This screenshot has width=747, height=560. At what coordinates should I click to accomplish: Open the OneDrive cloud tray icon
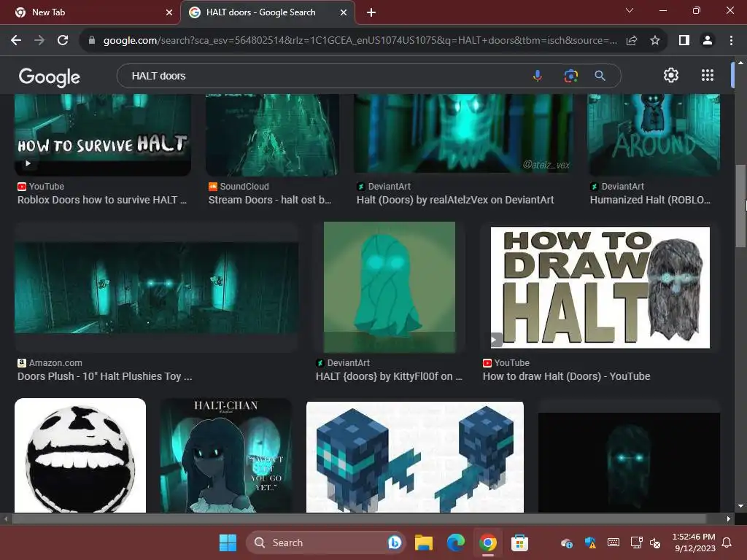point(566,542)
